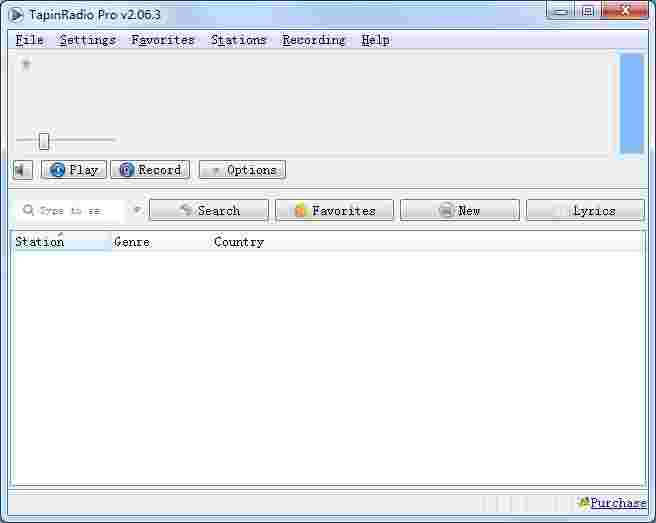Show the Favorites list button
The height and width of the screenshot is (523, 656).
pyautogui.click(x=334, y=210)
